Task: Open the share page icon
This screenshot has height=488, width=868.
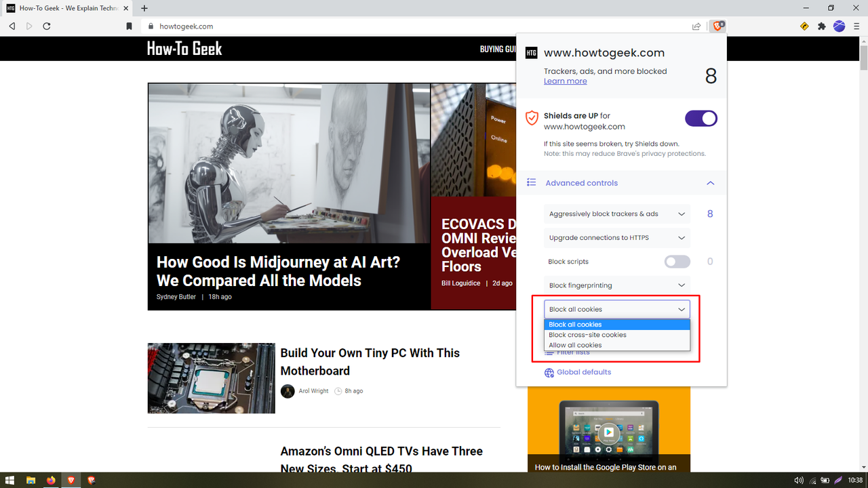Action: point(696,26)
